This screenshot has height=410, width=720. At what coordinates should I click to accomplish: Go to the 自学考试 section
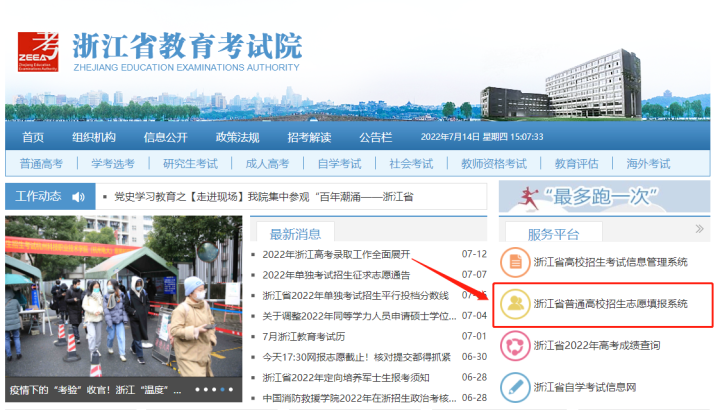point(339,164)
